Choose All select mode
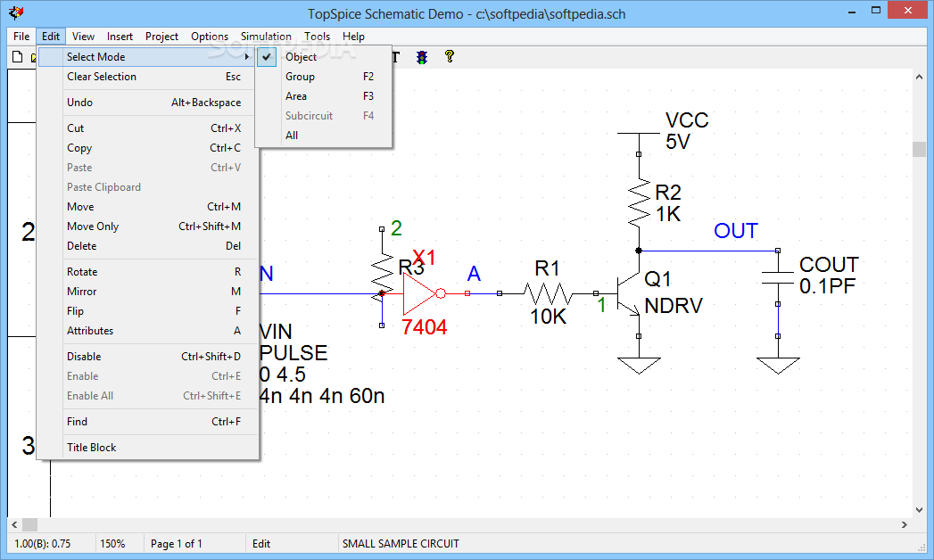Image resolution: width=934 pixels, height=560 pixels. tap(324, 136)
